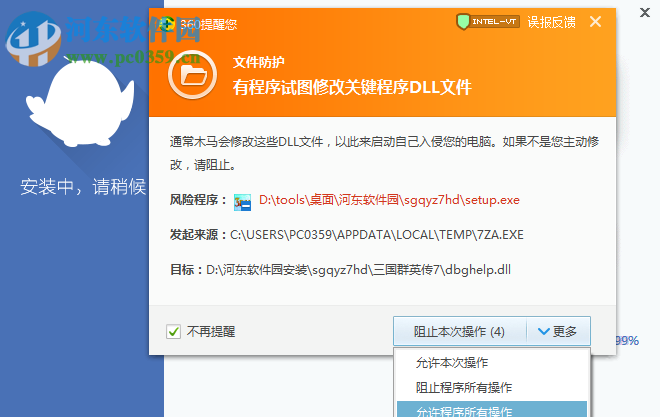Select 阻止程序所有操作 from the menu

492,387
